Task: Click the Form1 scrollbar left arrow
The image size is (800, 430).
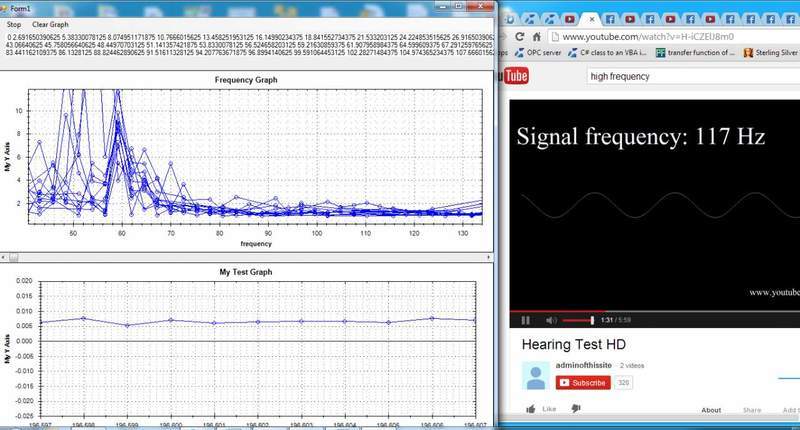Action: tap(3, 258)
